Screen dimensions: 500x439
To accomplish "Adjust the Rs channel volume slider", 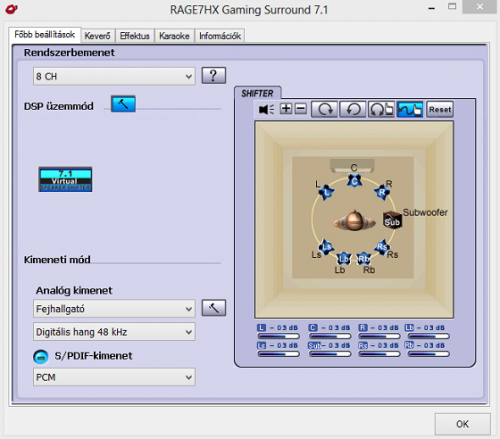I will click(x=379, y=354).
